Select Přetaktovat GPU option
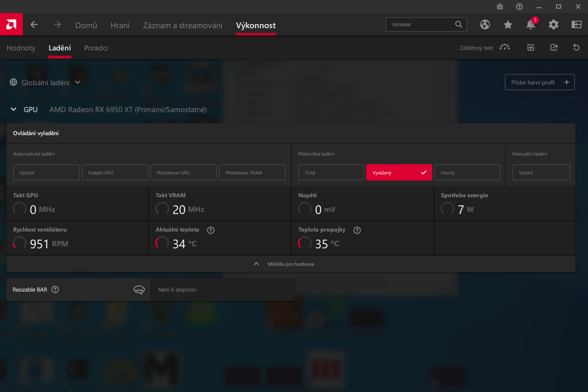 183,172
